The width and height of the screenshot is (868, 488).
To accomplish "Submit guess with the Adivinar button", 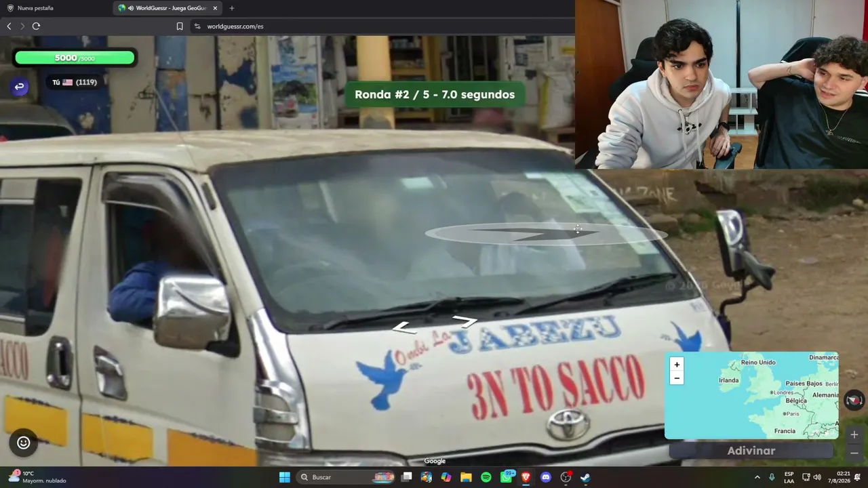I will point(751,451).
